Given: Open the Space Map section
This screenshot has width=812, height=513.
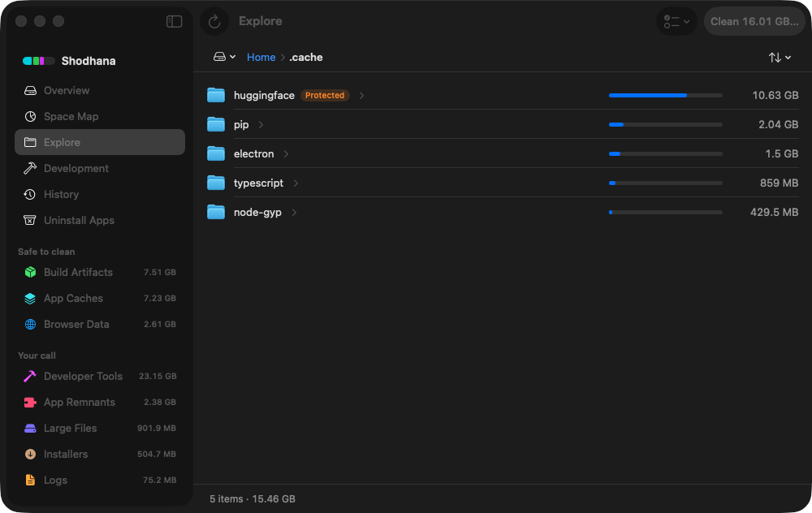Looking at the screenshot, I should pos(100,116).
